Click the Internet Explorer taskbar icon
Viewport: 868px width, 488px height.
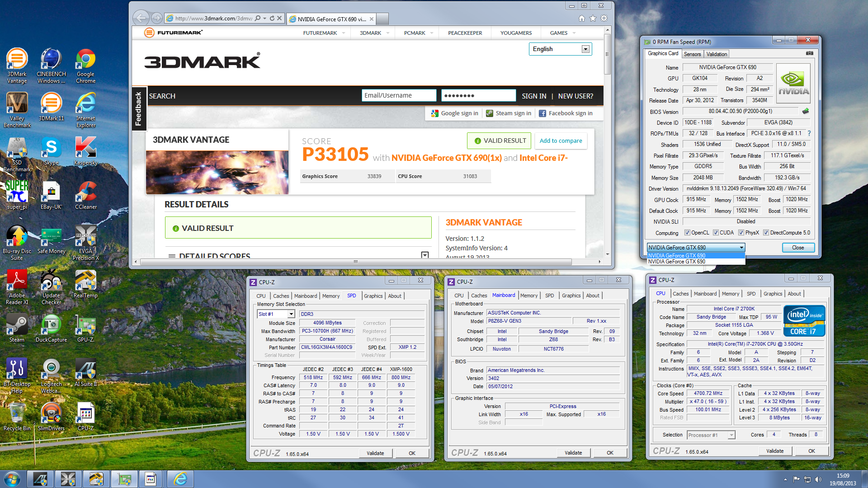[x=180, y=479]
